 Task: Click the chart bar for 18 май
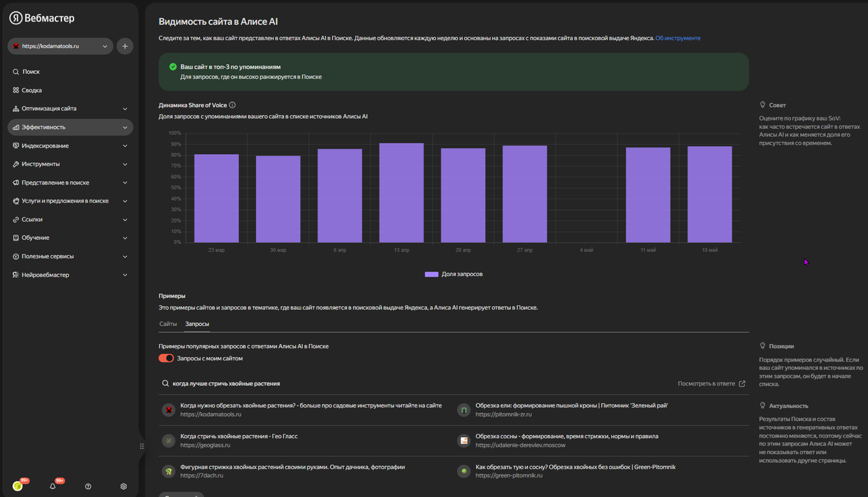pos(709,194)
